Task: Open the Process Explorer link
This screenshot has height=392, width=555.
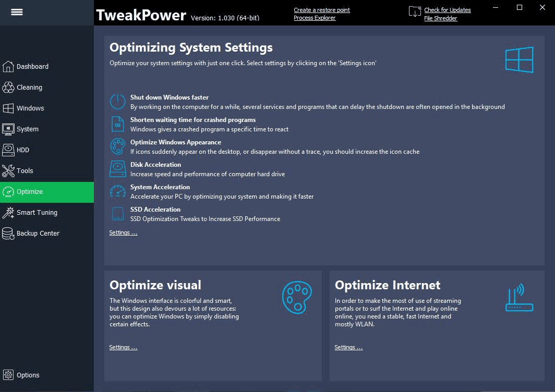Action: click(x=315, y=18)
